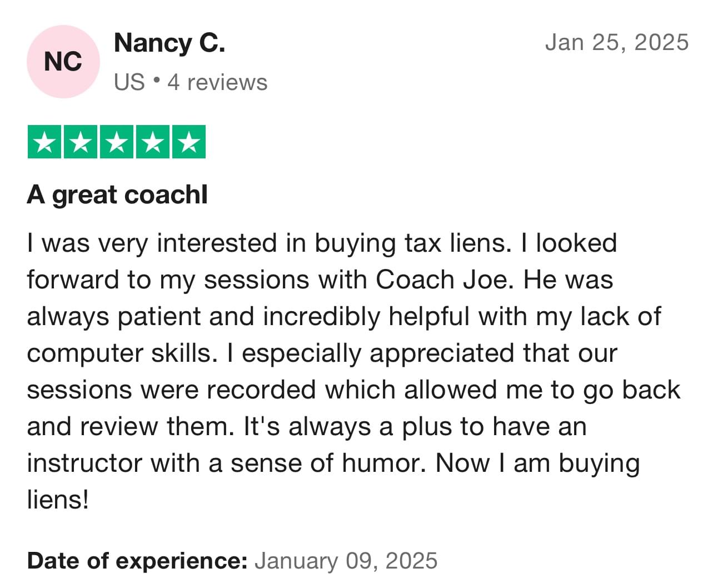
Task: Click the fourth green star icon
Action: click(153, 142)
